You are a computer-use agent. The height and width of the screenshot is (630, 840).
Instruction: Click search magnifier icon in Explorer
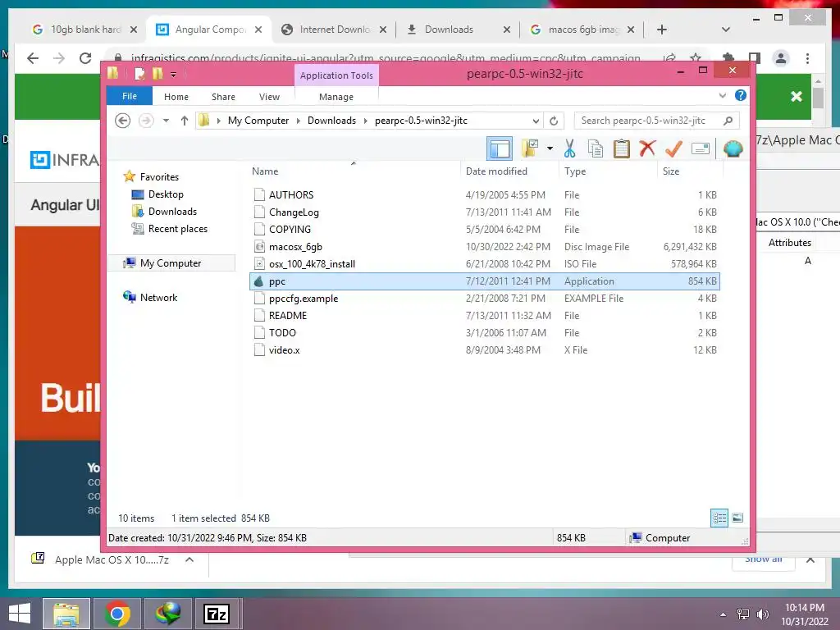728,121
